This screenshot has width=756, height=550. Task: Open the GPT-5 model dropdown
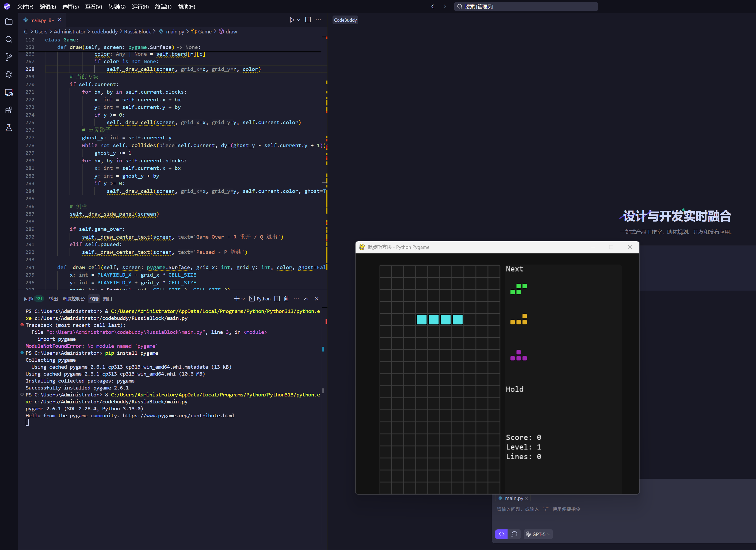pyautogui.click(x=538, y=534)
